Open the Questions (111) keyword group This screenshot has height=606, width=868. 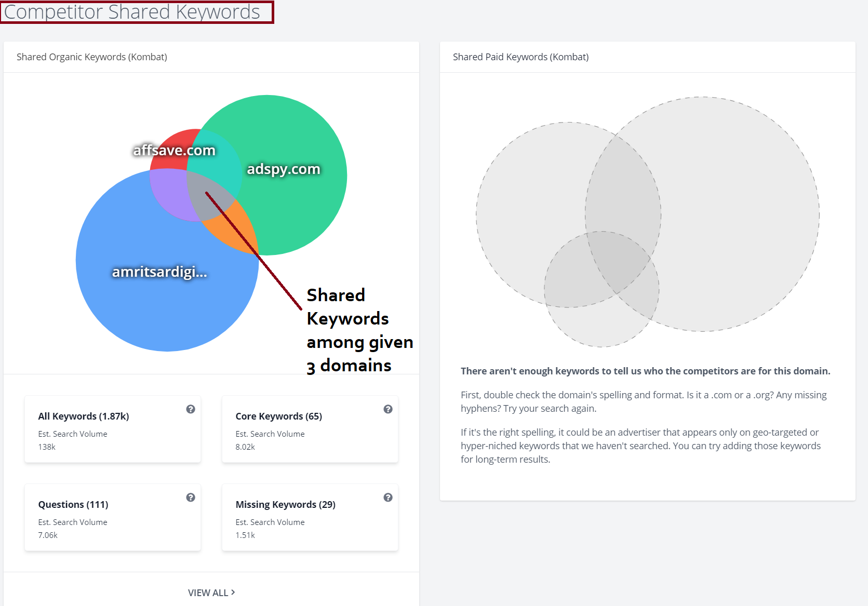(73, 505)
